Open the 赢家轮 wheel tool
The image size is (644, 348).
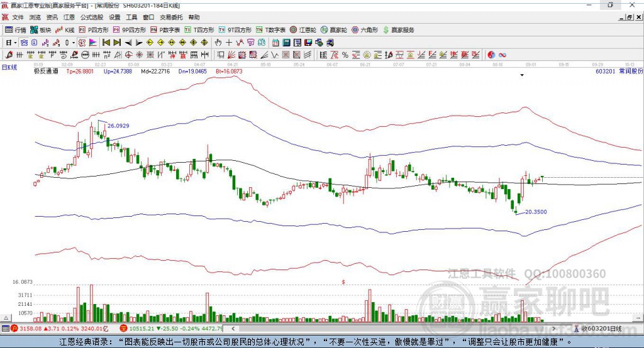tap(334, 30)
